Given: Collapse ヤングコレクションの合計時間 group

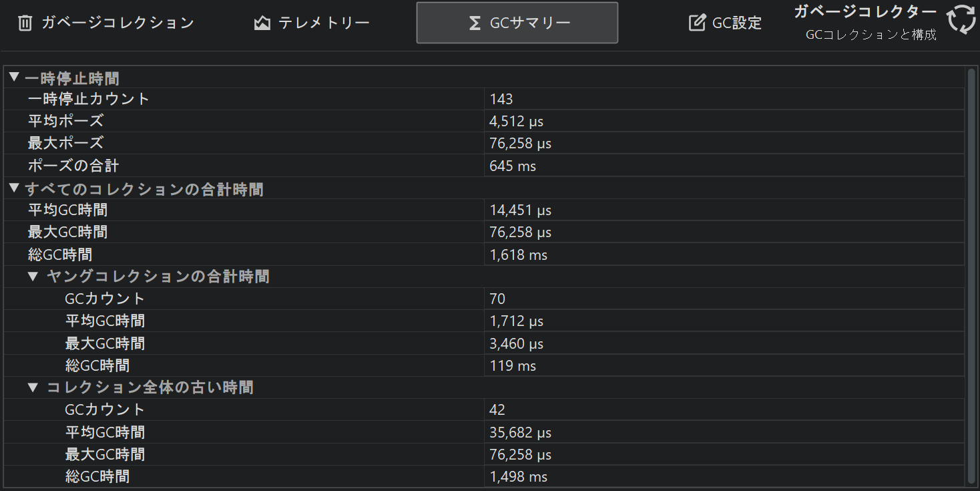Looking at the screenshot, I should click(33, 277).
